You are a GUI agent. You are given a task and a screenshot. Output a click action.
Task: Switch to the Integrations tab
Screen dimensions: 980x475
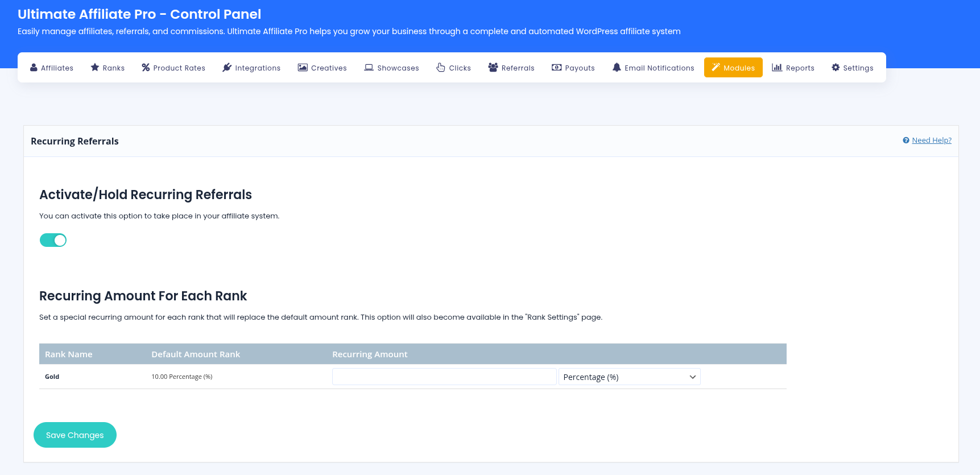pyautogui.click(x=251, y=68)
